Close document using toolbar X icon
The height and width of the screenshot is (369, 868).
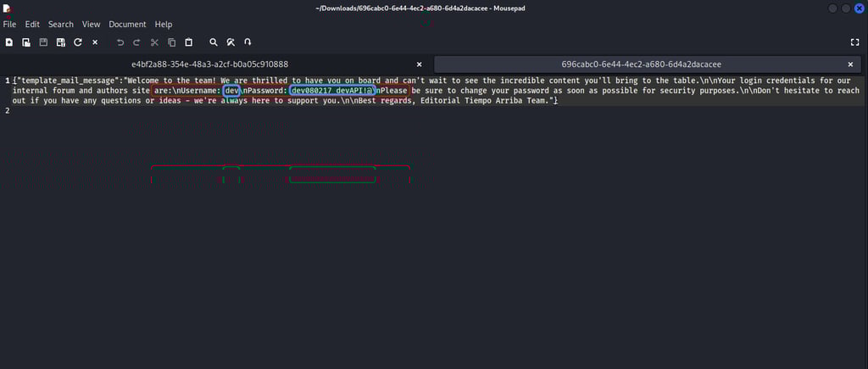pyautogui.click(x=95, y=42)
